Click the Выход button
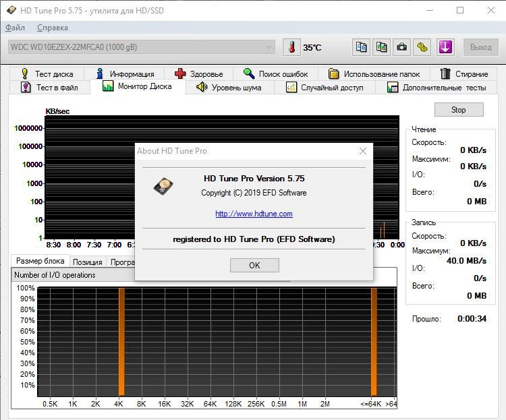The height and width of the screenshot is (420, 506). click(x=480, y=47)
